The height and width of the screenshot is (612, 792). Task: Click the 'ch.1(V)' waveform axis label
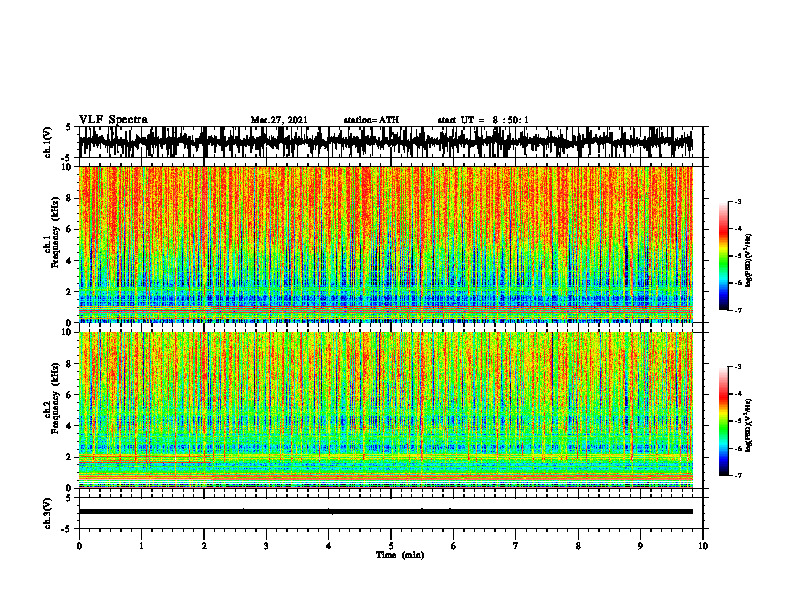pyautogui.click(x=48, y=142)
